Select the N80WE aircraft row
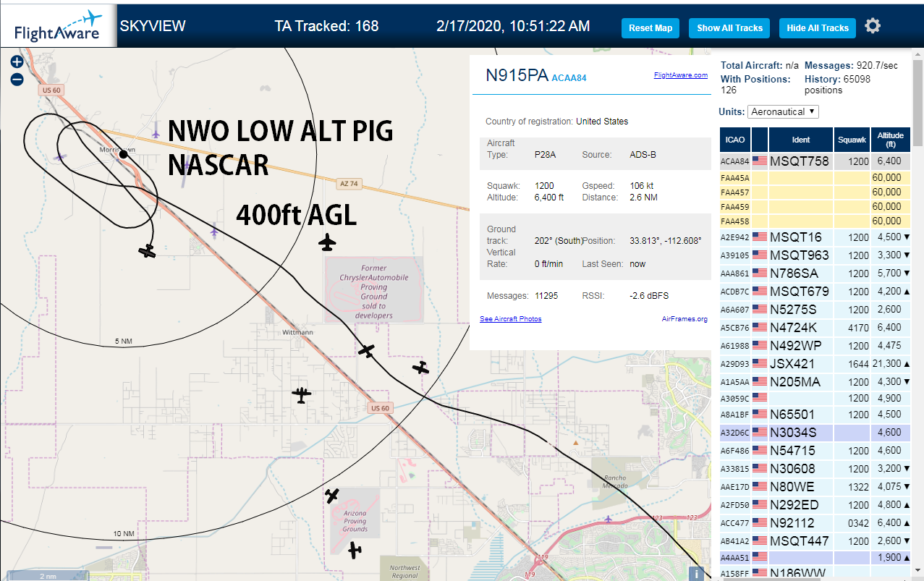The height and width of the screenshot is (581, 924). pos(815,487)
